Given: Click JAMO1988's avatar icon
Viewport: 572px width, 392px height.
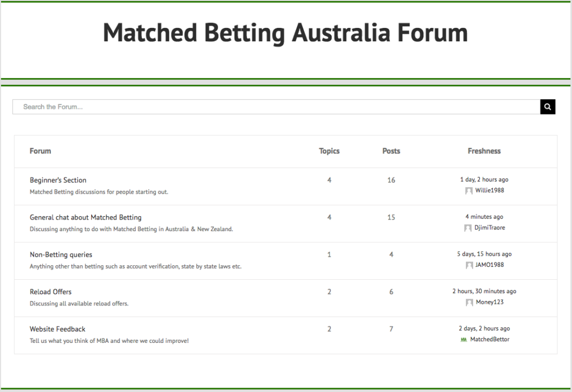Looking at the screenshot, I should 469,265.
